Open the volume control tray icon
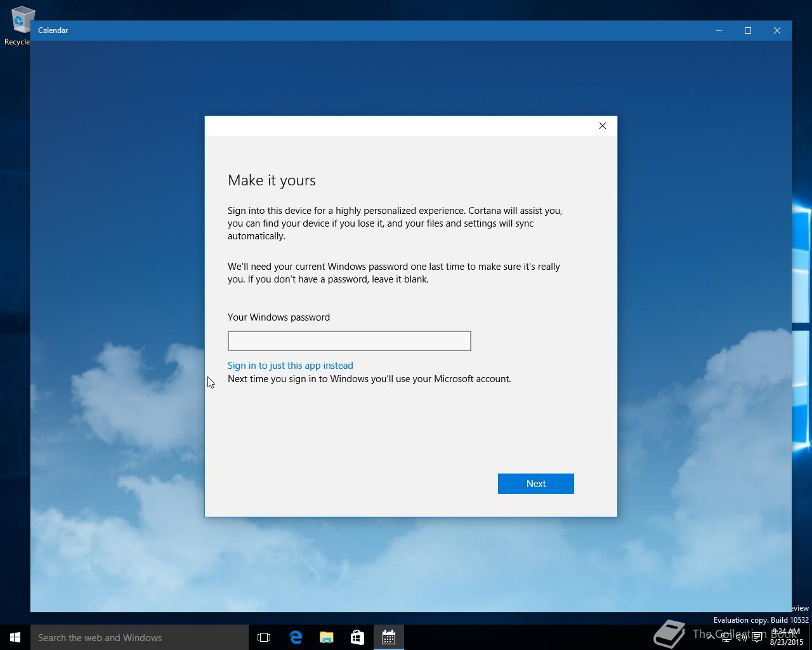 741,637
